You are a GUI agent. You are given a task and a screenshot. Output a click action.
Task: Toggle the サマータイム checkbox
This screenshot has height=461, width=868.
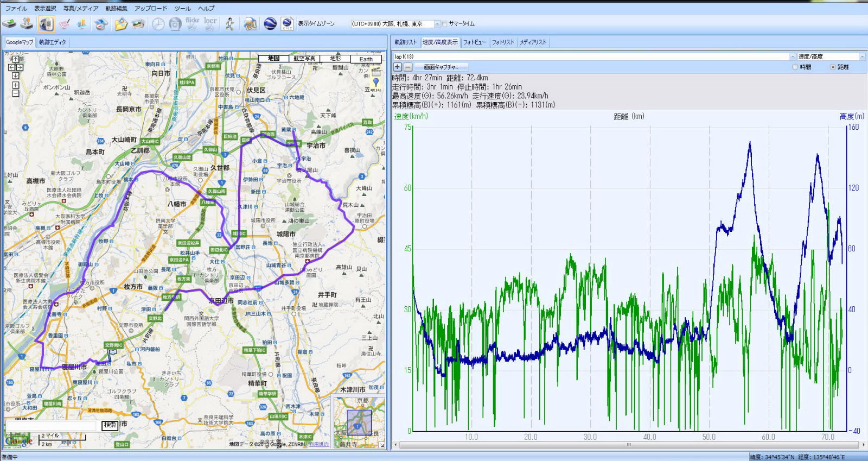[x=445, y=24]
